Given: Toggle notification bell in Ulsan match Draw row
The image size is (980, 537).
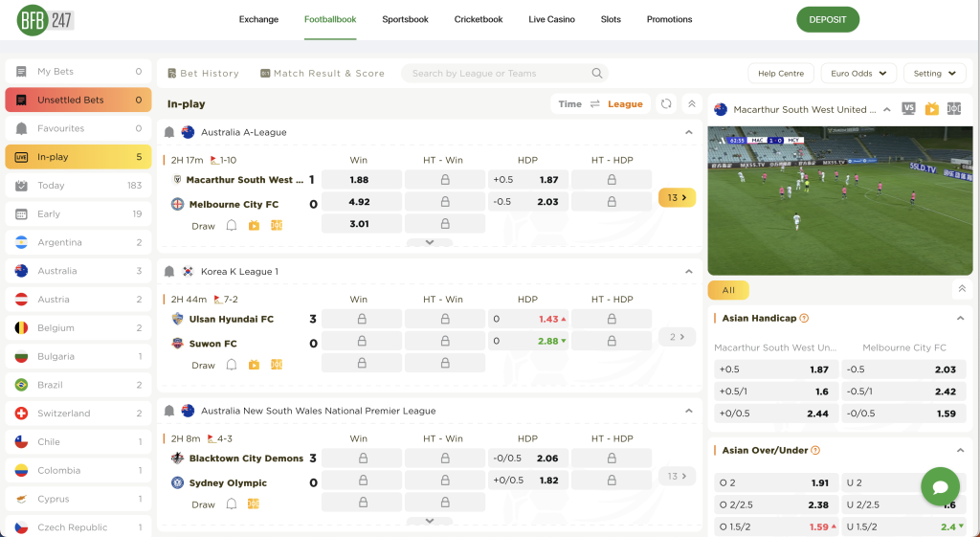Looking at the screenshot, I should tap(232, 365).
